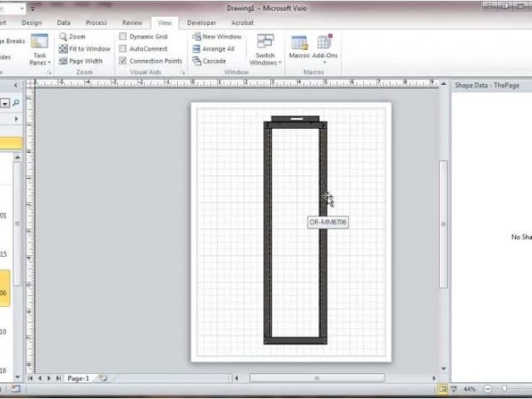This screenshot has width=532, height=399.
Task: Open the Macros button
Action: point(299,47)
